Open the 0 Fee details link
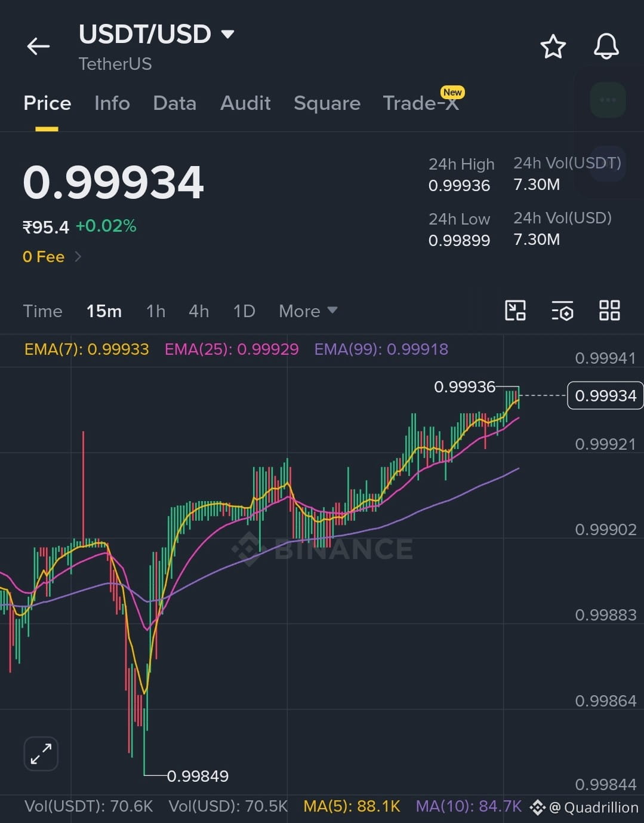 coord(52,257)
